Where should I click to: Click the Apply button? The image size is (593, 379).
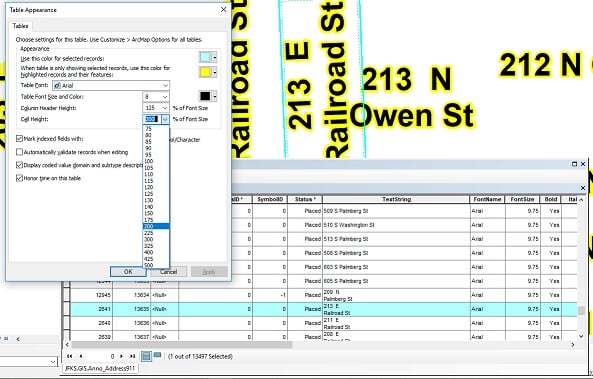pos(209,272)
